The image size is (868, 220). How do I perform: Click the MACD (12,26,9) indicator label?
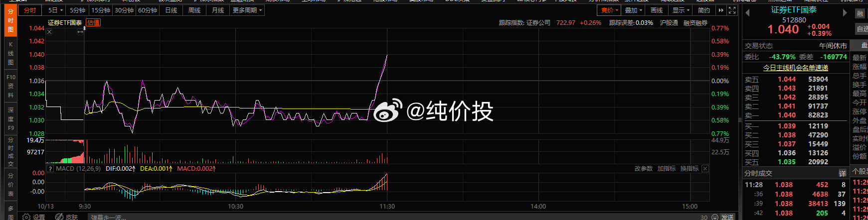(x=78, y=169)
